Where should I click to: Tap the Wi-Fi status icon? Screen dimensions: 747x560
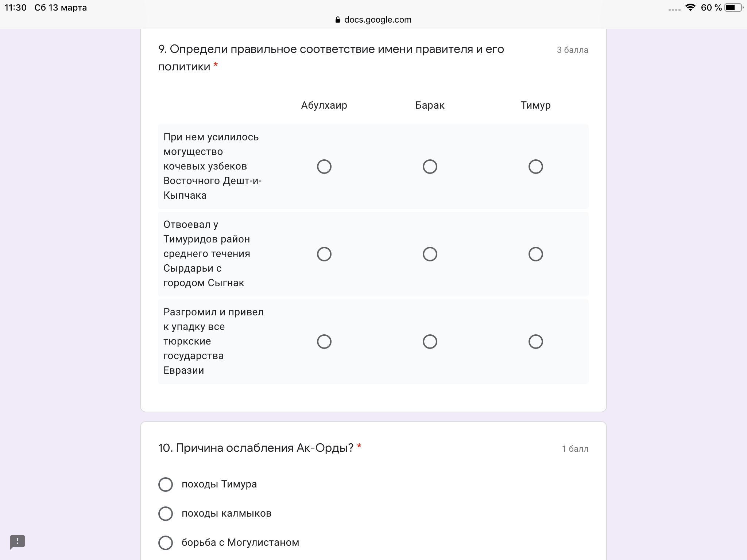pos(690,8)
